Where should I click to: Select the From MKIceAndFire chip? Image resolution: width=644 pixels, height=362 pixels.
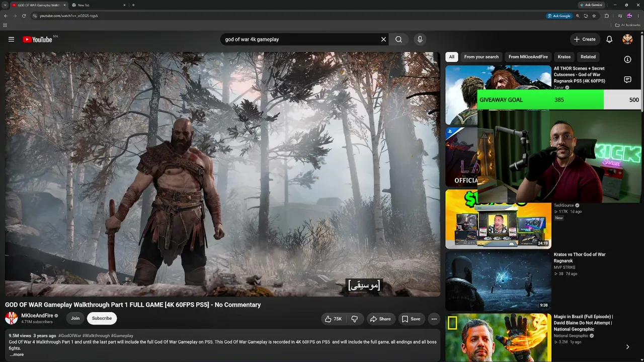point(528,57)
